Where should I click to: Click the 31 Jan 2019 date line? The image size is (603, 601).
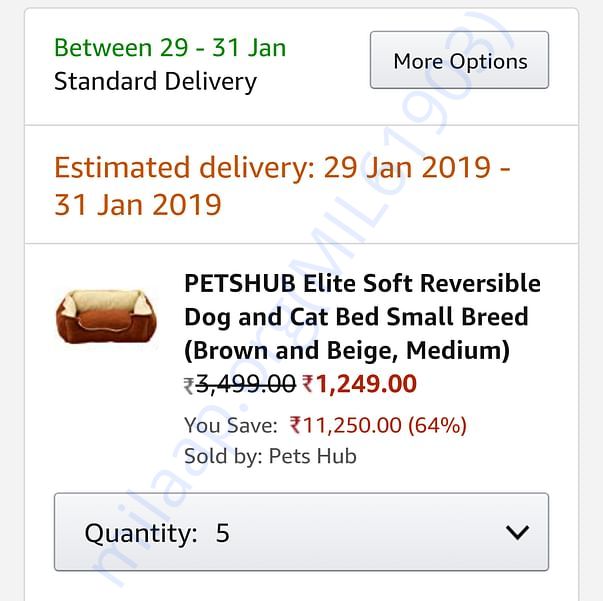[x=138, y=205]
